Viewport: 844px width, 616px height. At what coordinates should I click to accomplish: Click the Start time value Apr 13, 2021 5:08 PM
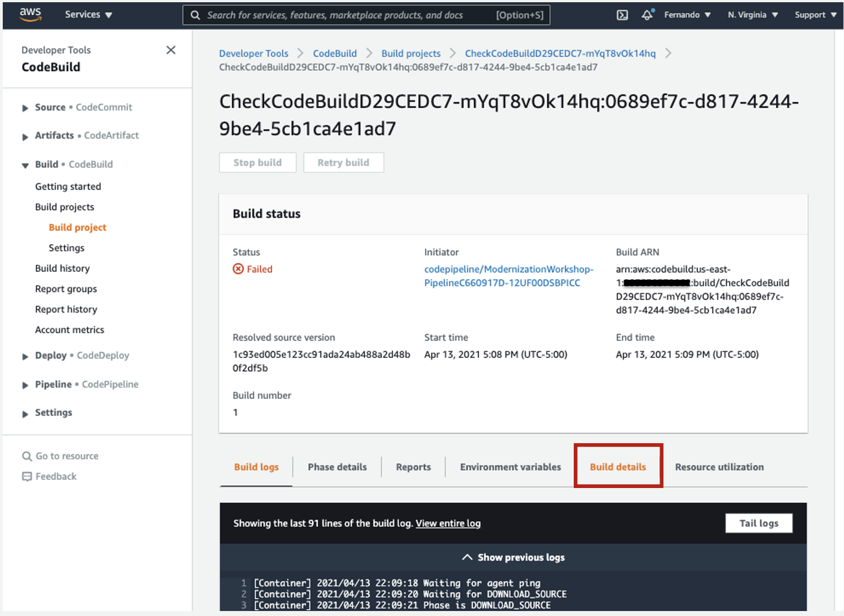tap(496, 355)
